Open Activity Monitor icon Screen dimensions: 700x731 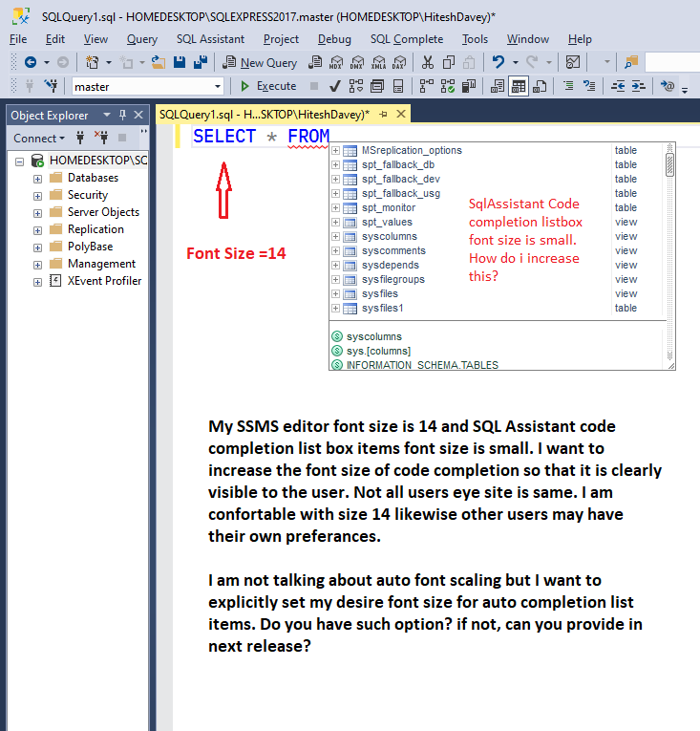pyautogui.click(x=573, y=62)
